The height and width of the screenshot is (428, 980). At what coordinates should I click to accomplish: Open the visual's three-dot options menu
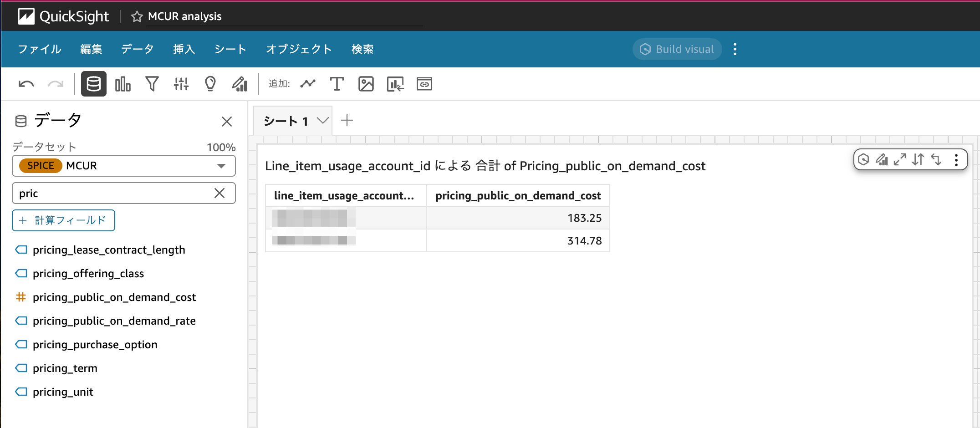coord(956,160)
